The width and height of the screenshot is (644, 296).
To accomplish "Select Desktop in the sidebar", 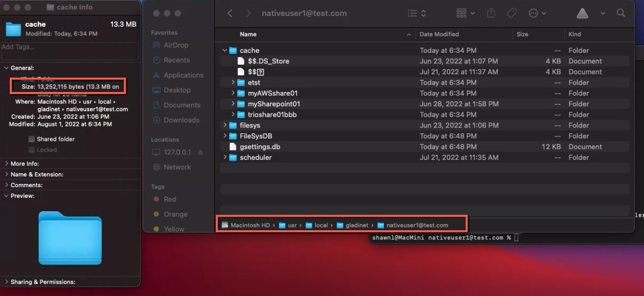I will [172, 90].
